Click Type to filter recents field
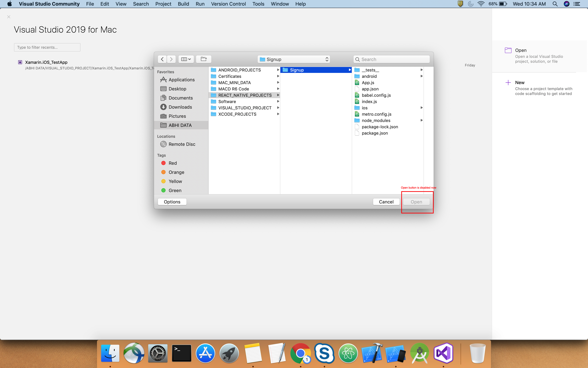This screenshot has width=588, height=368. pyautogui.click(x=47, y=47)
